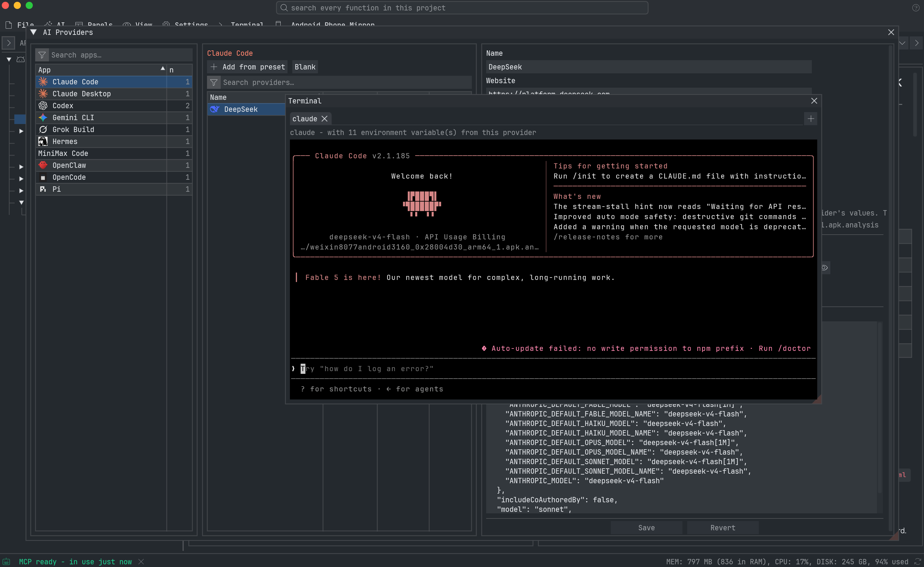Select the DeepSeek provider row
The width and height of the screenshot is (924, 567).
click(246, 109)
